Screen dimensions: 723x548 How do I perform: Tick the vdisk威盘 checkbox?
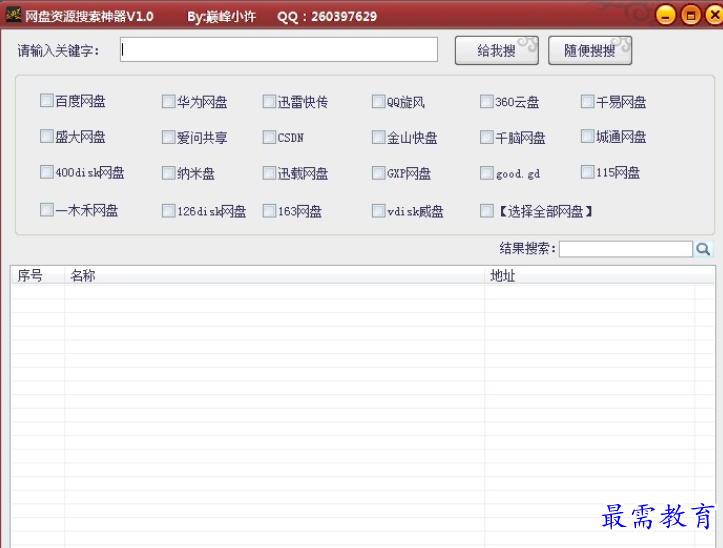click(379, 211)
